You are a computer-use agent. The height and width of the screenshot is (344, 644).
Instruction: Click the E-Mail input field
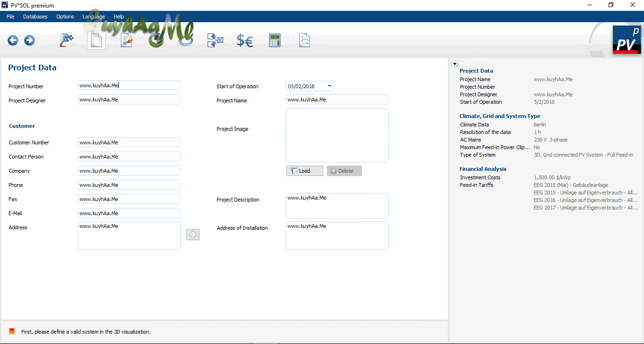[129, 213]
